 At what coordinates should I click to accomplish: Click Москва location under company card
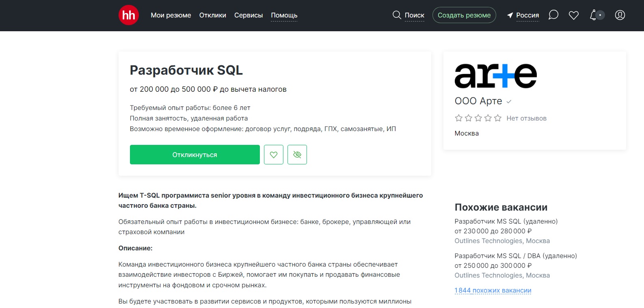pos(467,134)
